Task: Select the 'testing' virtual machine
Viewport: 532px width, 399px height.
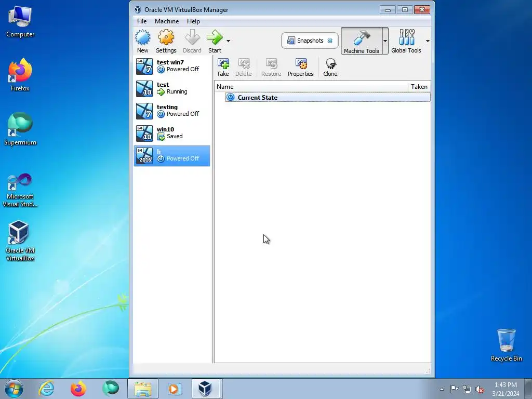Action: [172, 111]
